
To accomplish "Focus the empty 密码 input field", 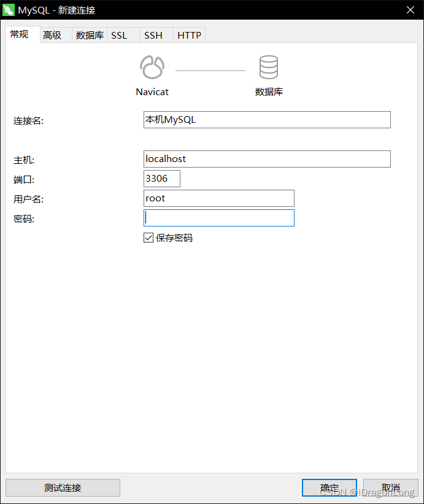I will coord(218,218).
